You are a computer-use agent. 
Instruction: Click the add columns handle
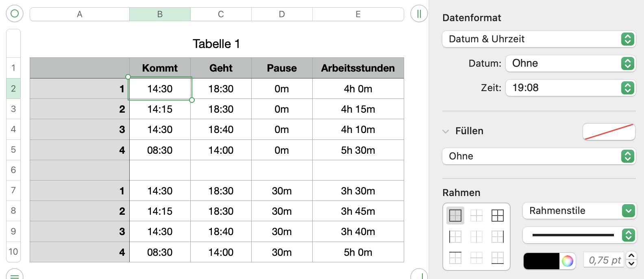(x=419, y=14)
